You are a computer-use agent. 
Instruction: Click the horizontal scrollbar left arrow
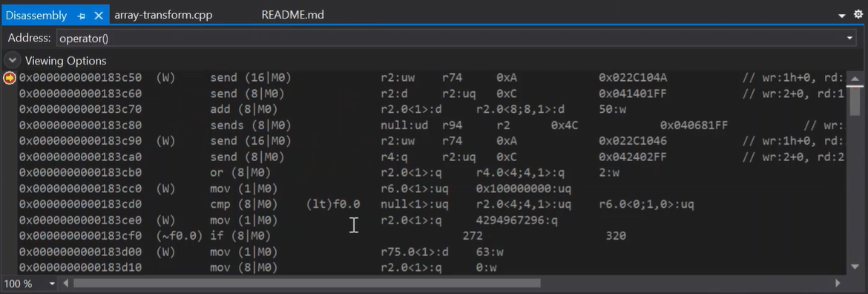pos(66,284)
